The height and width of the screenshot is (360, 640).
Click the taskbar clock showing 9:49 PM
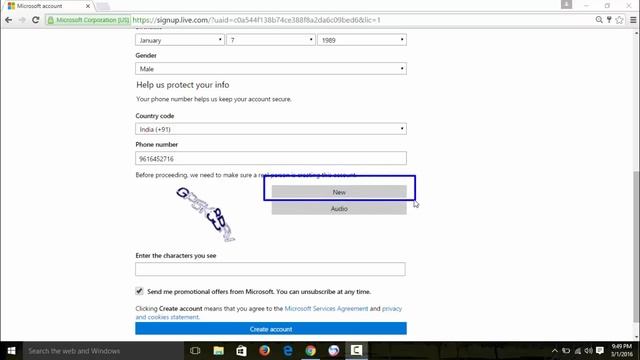(x=621, y=351)
